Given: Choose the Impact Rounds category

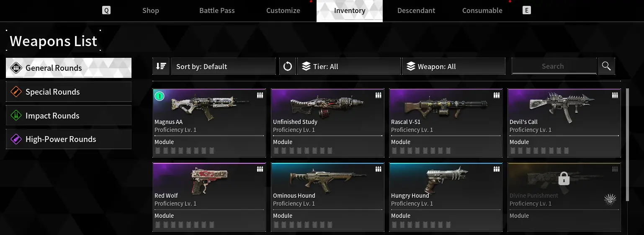Looking at the screenshot, I should [x=69, y=116].
